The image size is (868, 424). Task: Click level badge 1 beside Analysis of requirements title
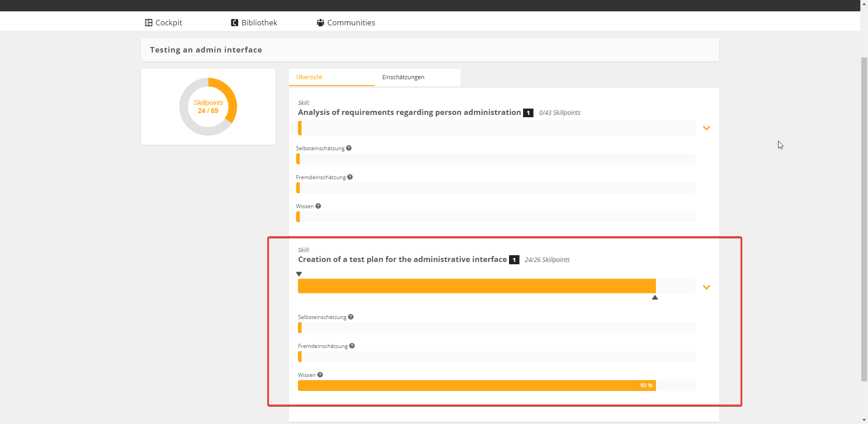tap(528, 113)
